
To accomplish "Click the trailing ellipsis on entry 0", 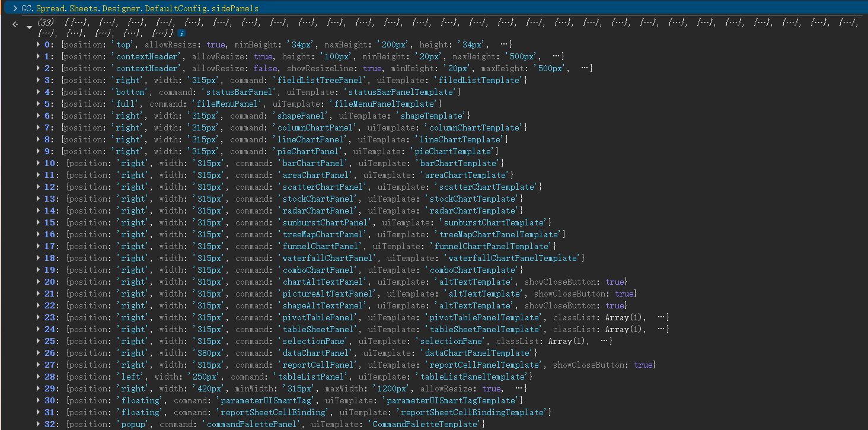I will coord(505,44).
